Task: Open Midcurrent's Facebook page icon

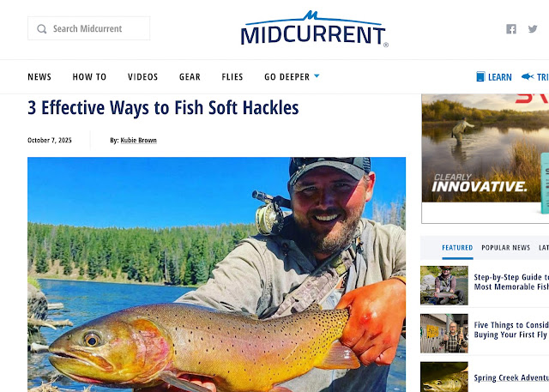Action: [511, 28]
